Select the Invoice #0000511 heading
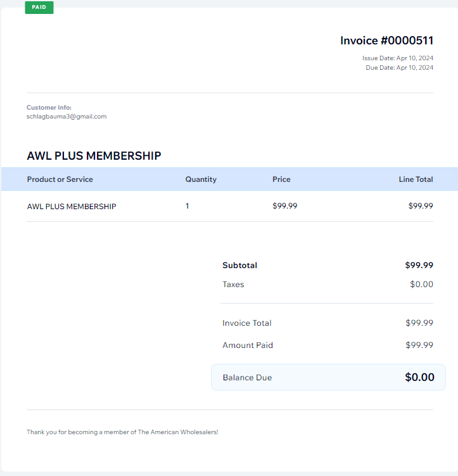The height and width of the screenshot is (476, 458). point(386,41)
